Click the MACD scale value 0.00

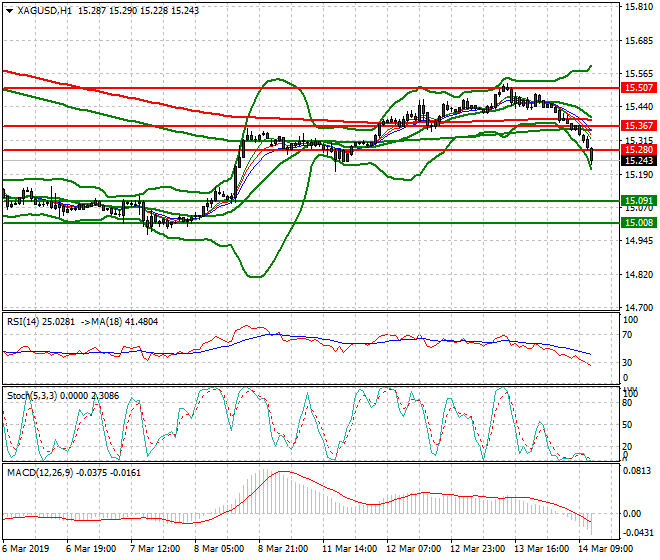(x=632, y=514)
